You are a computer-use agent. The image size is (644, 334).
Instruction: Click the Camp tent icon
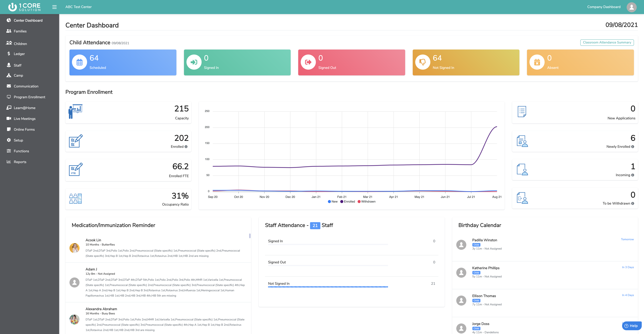pyautogui.click(x=9, y=75)
